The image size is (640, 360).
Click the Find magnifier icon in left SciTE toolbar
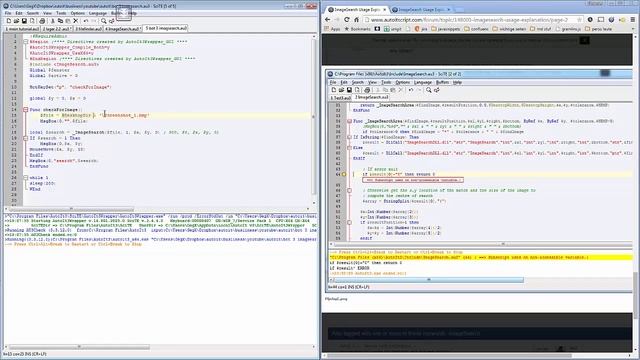[104, 21]
